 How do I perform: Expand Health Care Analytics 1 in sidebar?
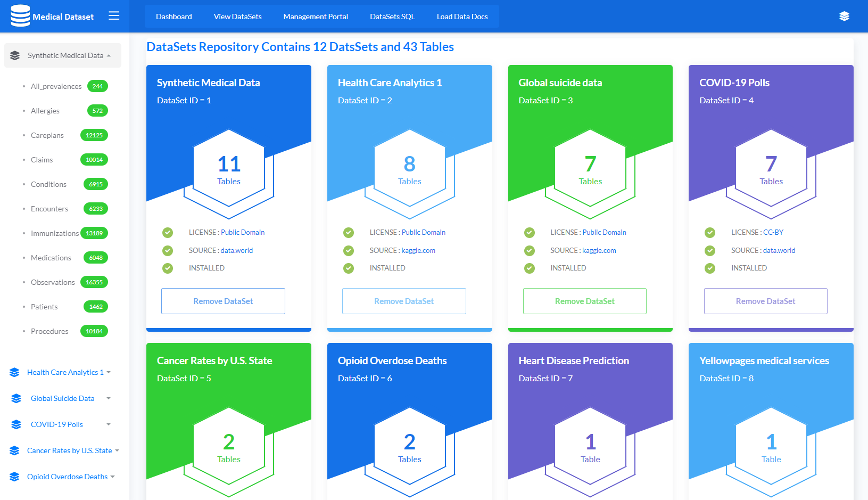click(x=65, y=372)
